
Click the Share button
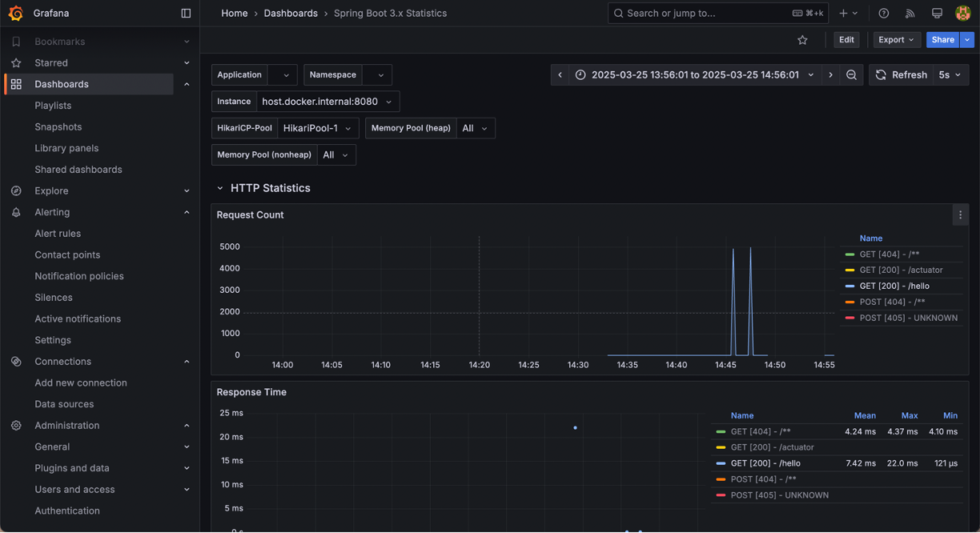click(943, 40)
